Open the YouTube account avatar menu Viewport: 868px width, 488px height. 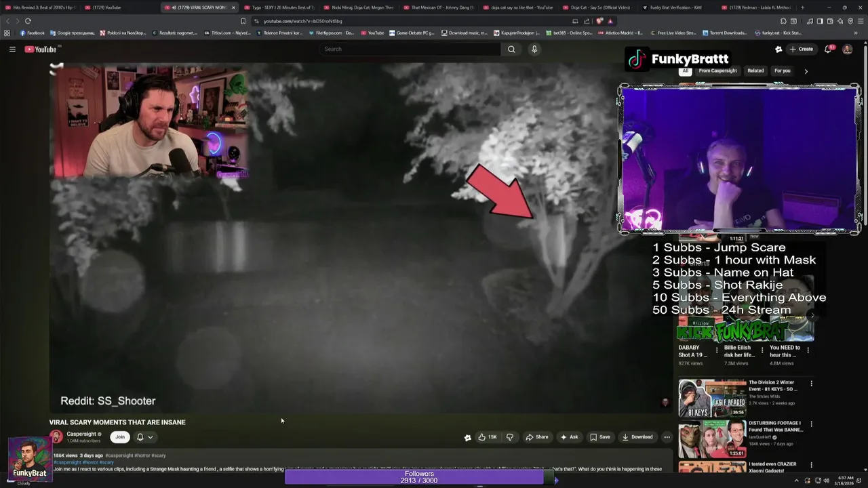(847, 49)
